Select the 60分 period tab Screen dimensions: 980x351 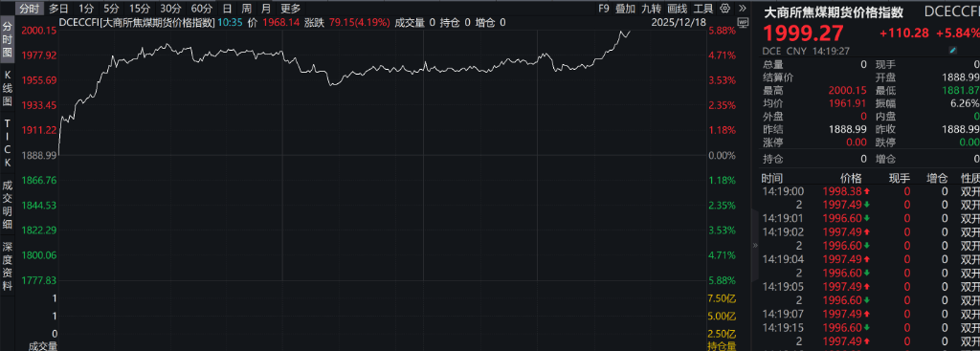click(x=201, y=9)
